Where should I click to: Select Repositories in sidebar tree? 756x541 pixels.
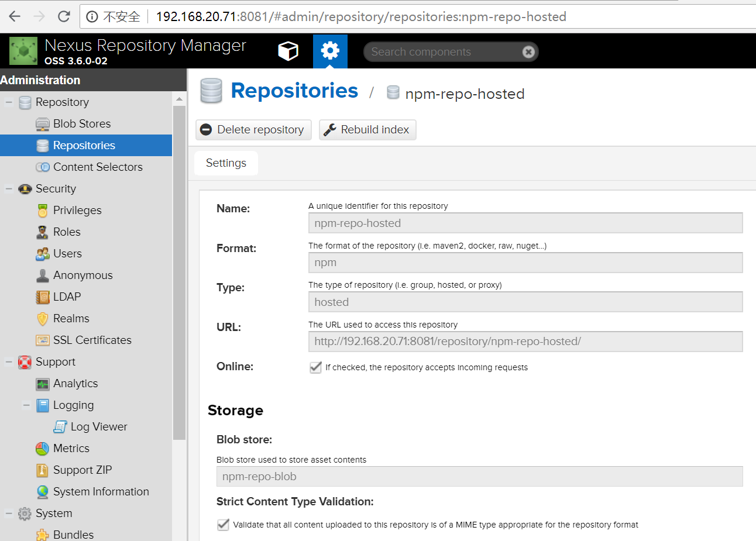coord(86,146)
